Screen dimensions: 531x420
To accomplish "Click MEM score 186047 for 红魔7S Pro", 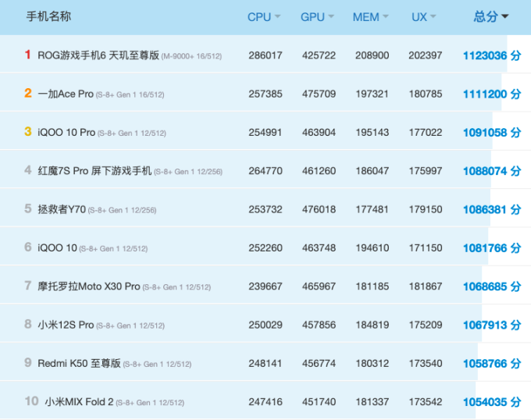I will (372, 171).
